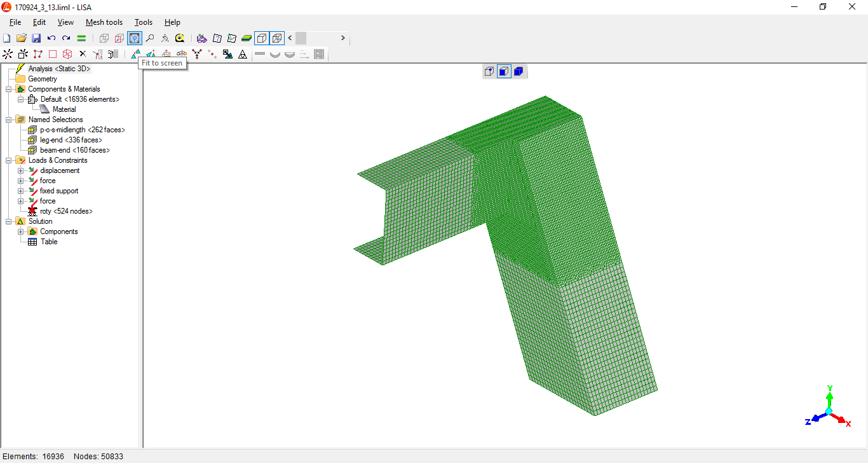Click the Fit to screen toolbar icon
The height and width of the screenshot is (463, 868).
(x=135, y=38)
